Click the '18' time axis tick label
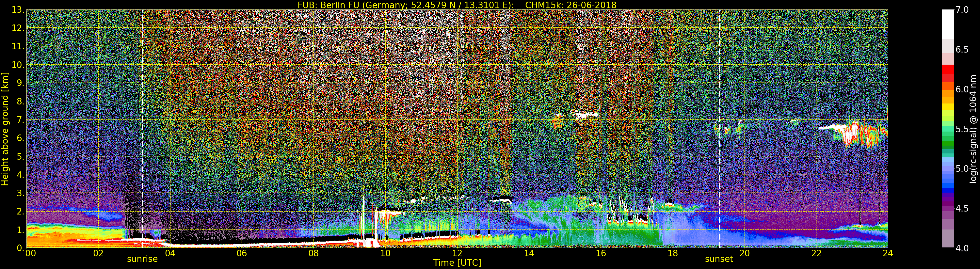 pyautogui.click(x=673, y=253)
